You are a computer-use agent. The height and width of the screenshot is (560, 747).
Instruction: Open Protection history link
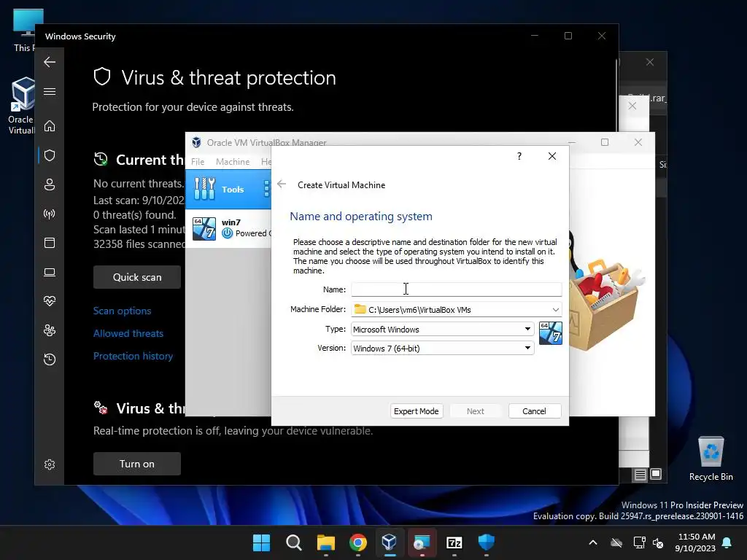tap(133, 356)
